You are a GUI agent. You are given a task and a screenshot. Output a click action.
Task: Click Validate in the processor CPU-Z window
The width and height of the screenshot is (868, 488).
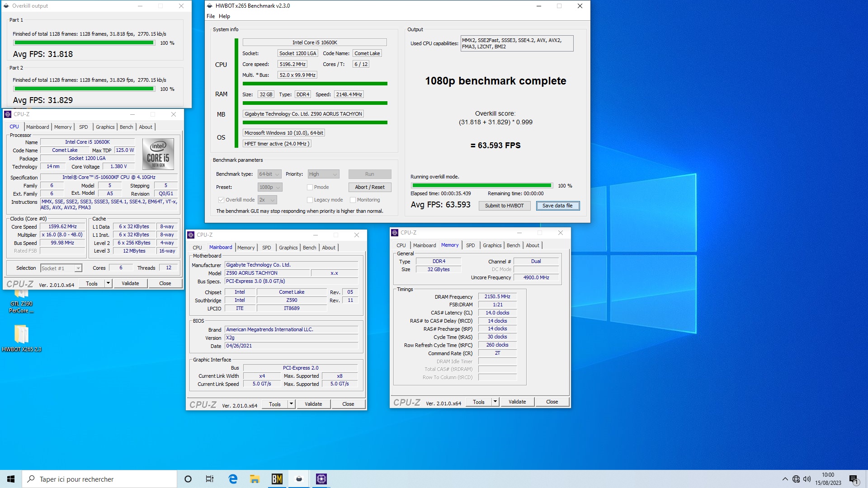130,283
